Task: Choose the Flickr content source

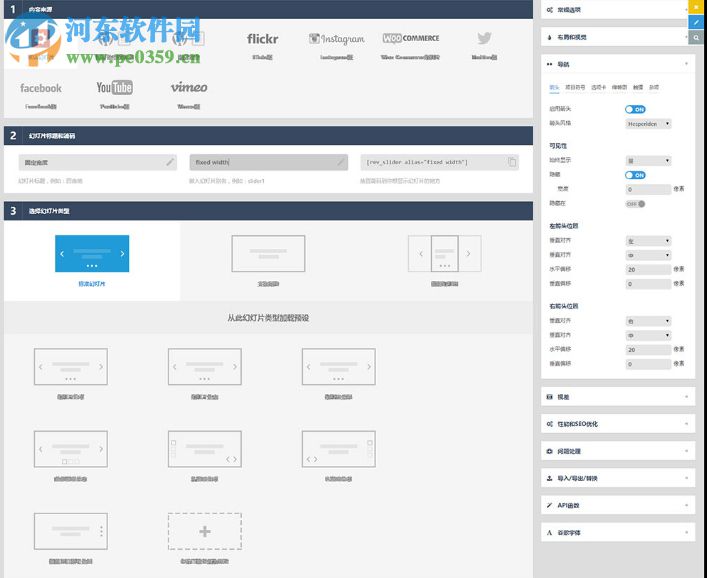Action: click(262, 39)
